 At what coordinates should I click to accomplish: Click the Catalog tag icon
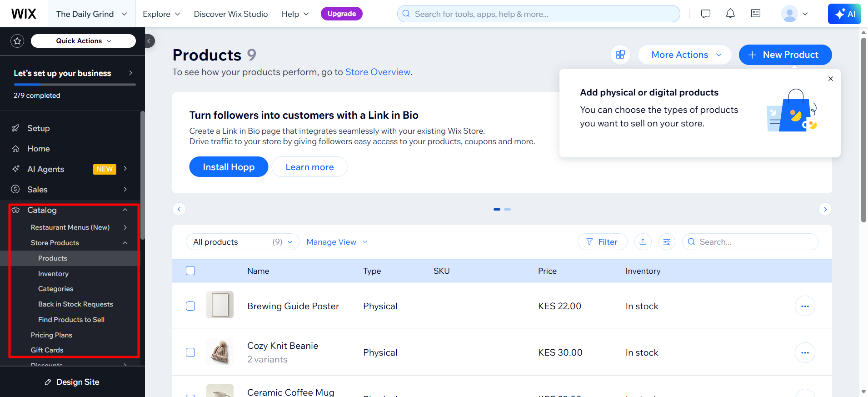[16, 210]
